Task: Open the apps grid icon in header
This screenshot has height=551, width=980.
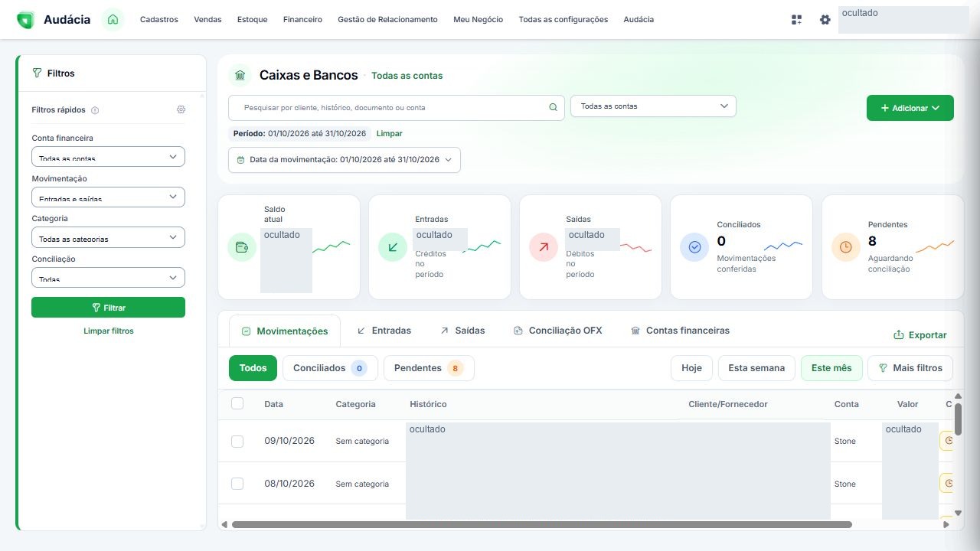Action: (796, 20)
